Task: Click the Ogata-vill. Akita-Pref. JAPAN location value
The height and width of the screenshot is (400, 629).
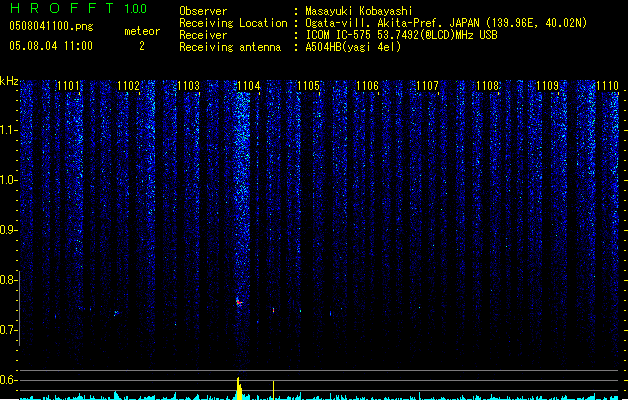Action: pyautogui.click(x=446, y=23)
